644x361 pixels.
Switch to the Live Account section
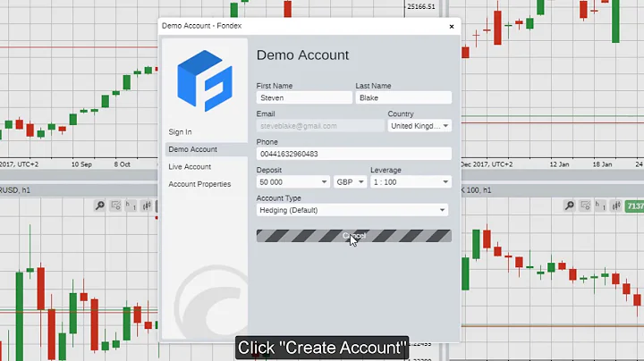point(190,167)
